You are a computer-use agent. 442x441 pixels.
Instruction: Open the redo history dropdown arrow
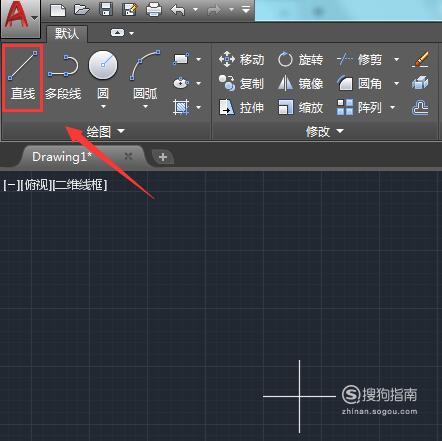click(231, 10)
